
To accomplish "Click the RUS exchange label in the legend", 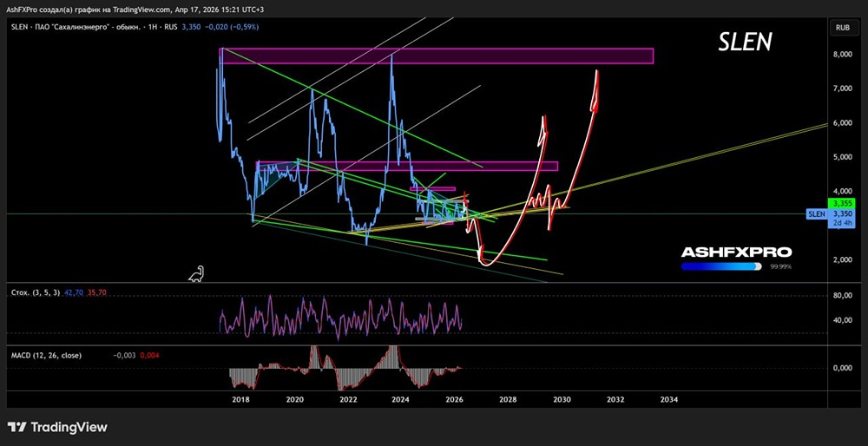I will pyautogui.click(x=169, y=27).
